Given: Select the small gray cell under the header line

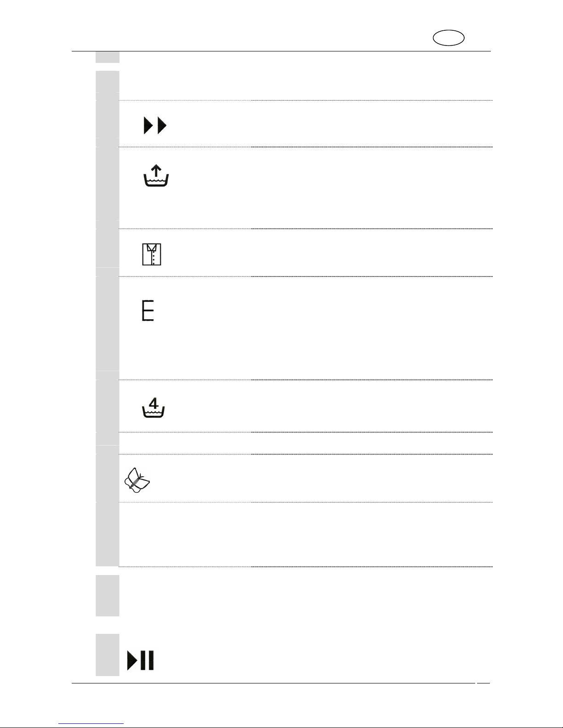Looking at the screenshot, I should [107, 57].
